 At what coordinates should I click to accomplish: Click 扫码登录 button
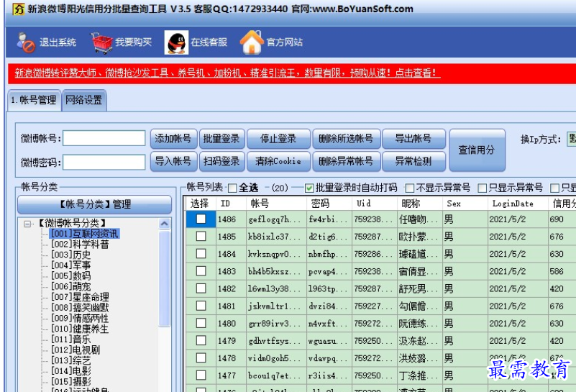coord(221,161)
